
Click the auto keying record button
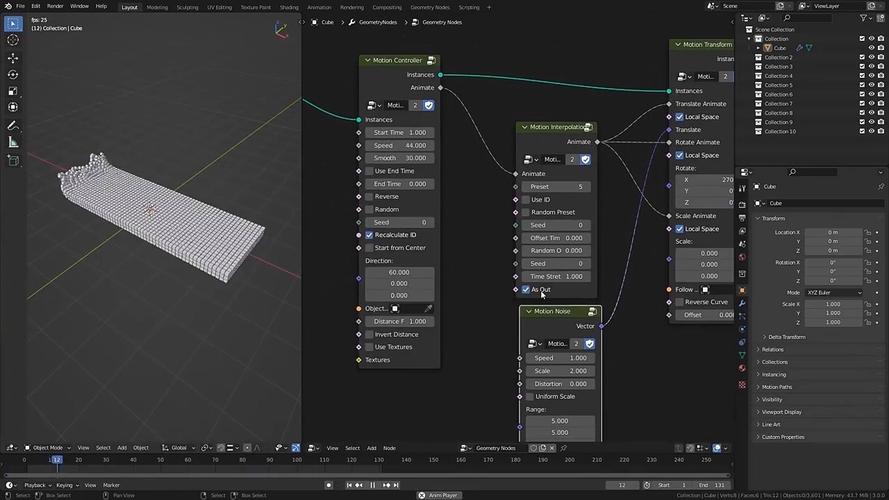(329, 485)
